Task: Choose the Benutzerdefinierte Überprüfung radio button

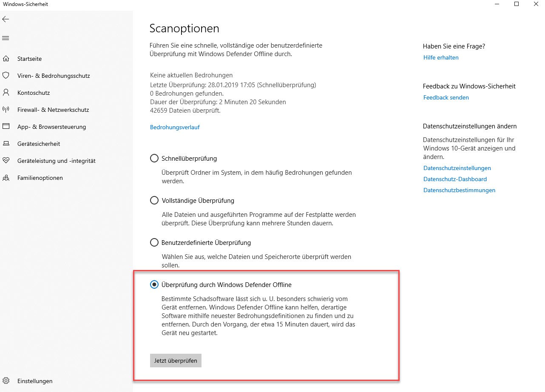Action: [154, 242]
